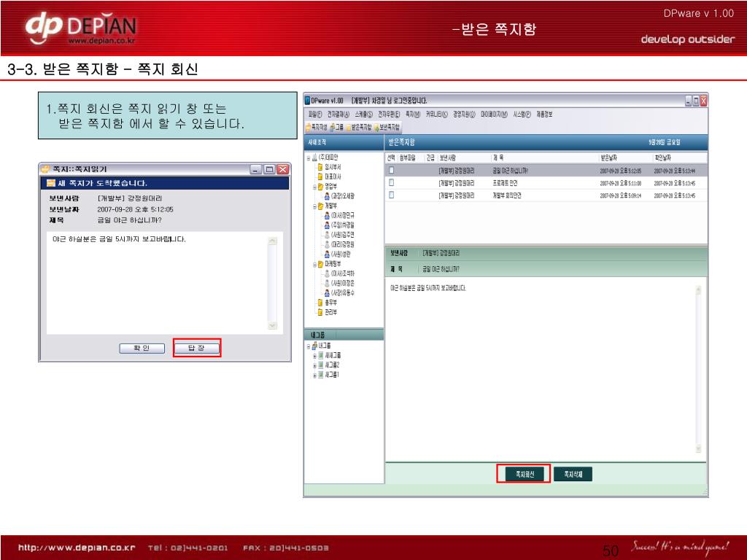This screenshot has width=747, height=560.
Task: Click the person icon beside (이사)조석하
Action: click(327, 273)
